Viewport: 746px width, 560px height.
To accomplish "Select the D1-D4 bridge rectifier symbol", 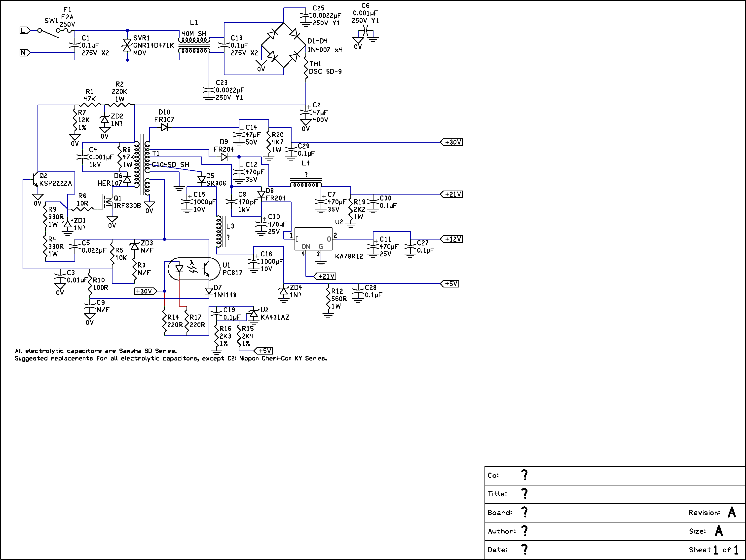I will pos(284,45).
